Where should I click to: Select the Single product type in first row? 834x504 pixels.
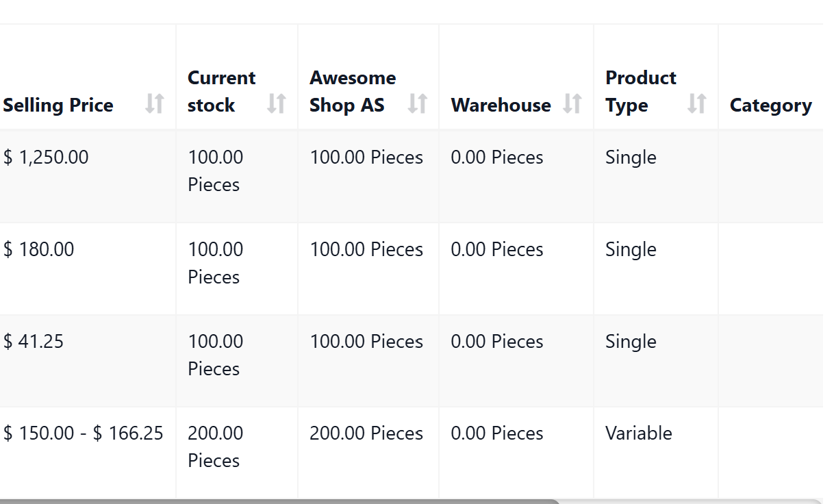click(631, 157)
